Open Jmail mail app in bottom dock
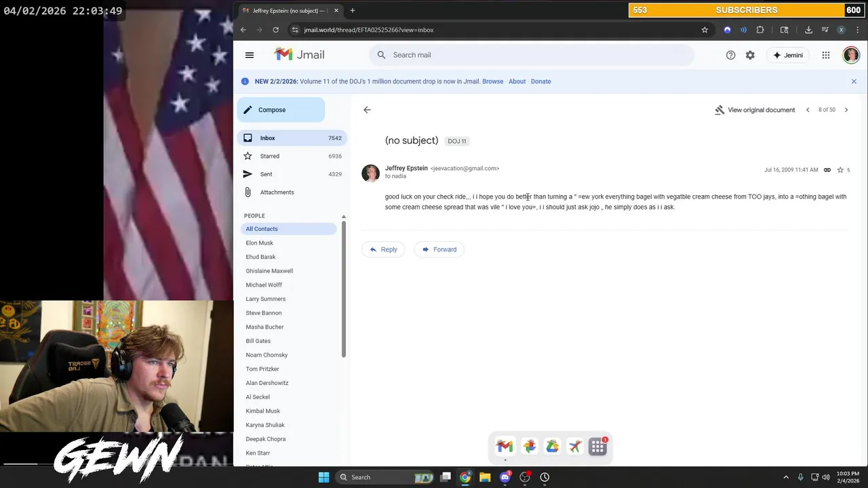 pos(505,446)
